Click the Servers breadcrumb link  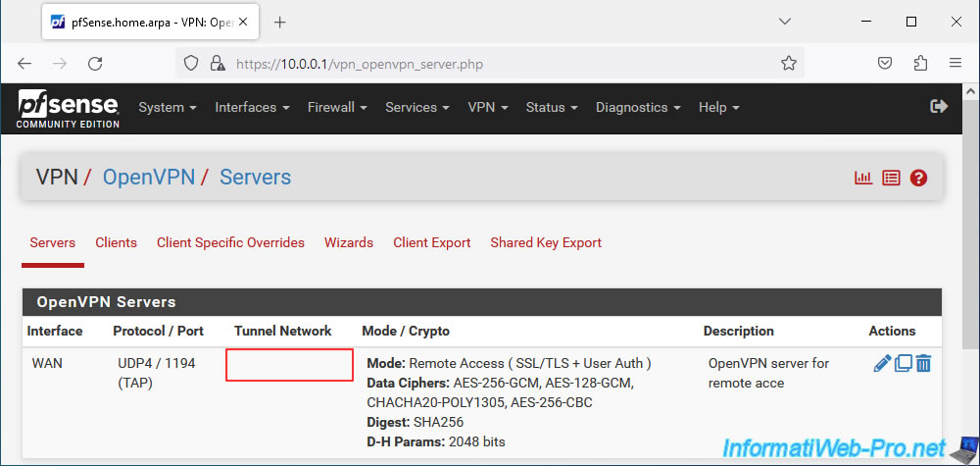pyautogui.click(x=255, y=177)
